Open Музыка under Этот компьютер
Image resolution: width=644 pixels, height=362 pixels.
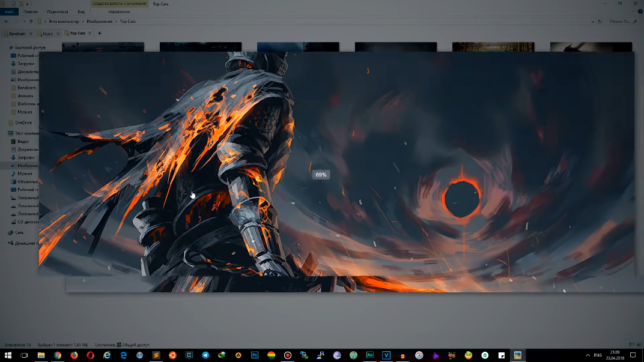point(22,173)
